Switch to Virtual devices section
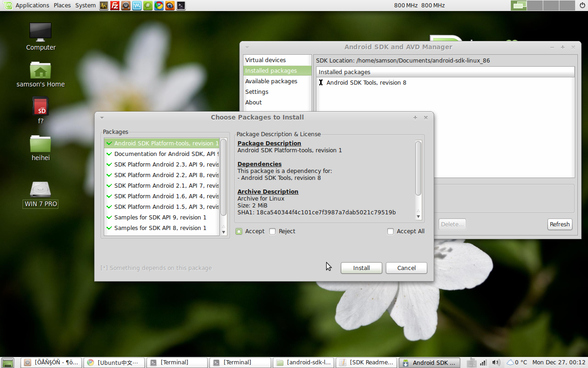This screenshot has height=368, width=588. pyautogui.click(x=277, y=60)
